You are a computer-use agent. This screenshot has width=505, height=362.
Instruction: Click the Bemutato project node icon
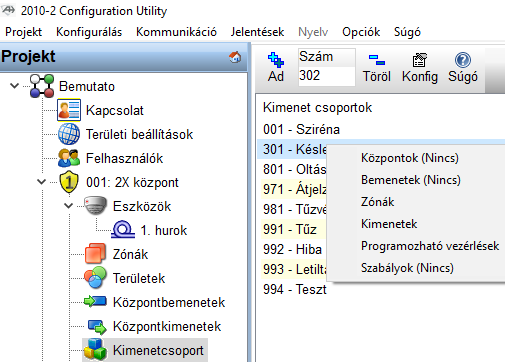coord(42,86)
